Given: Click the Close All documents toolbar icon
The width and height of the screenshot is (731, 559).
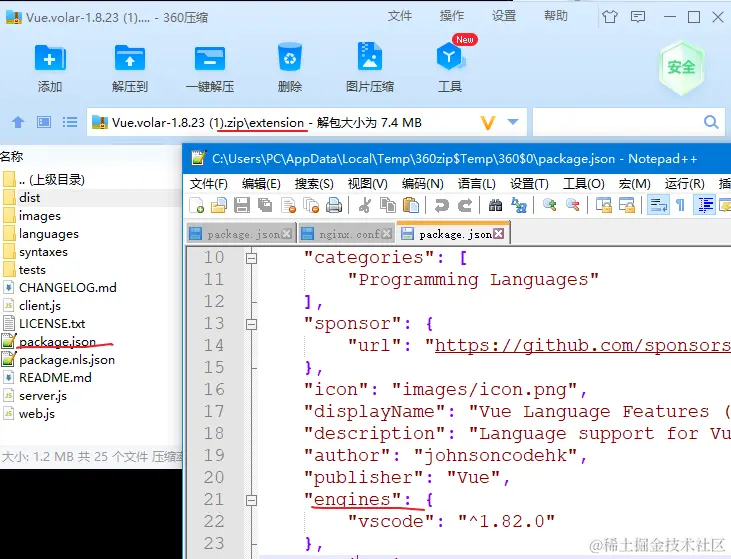Looking at the screenshot, I should tap(311, 205).
